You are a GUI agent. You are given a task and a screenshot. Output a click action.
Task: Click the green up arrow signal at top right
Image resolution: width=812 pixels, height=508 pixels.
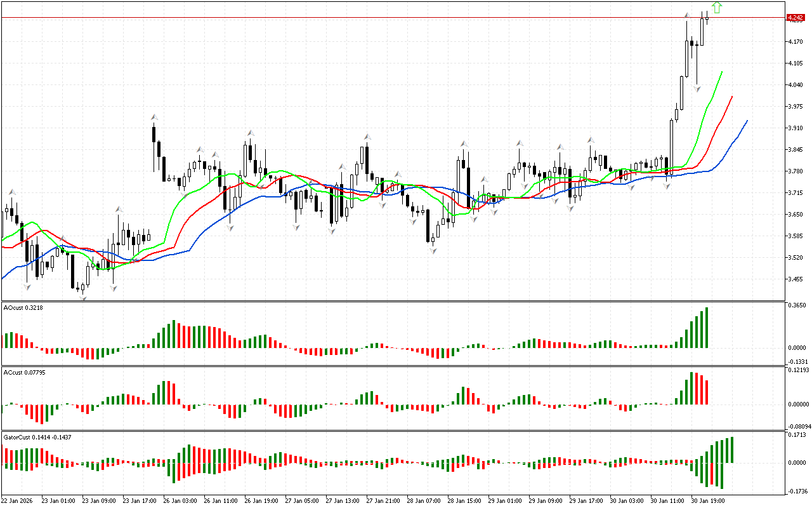pos(716,8)
